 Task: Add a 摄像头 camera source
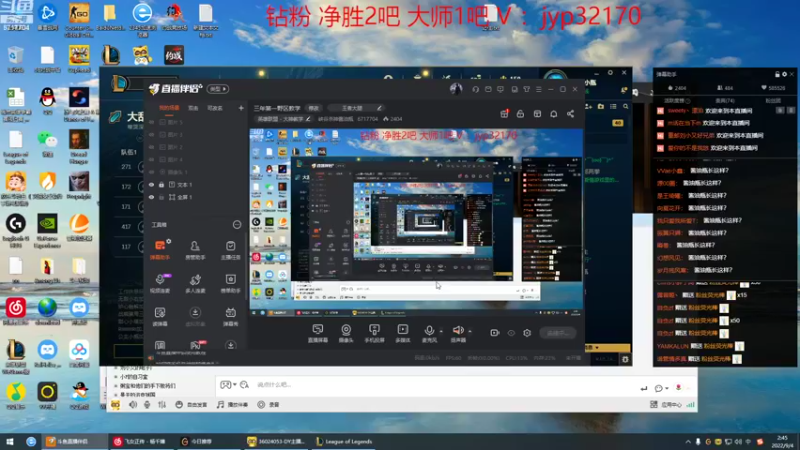tap(346, 333)
